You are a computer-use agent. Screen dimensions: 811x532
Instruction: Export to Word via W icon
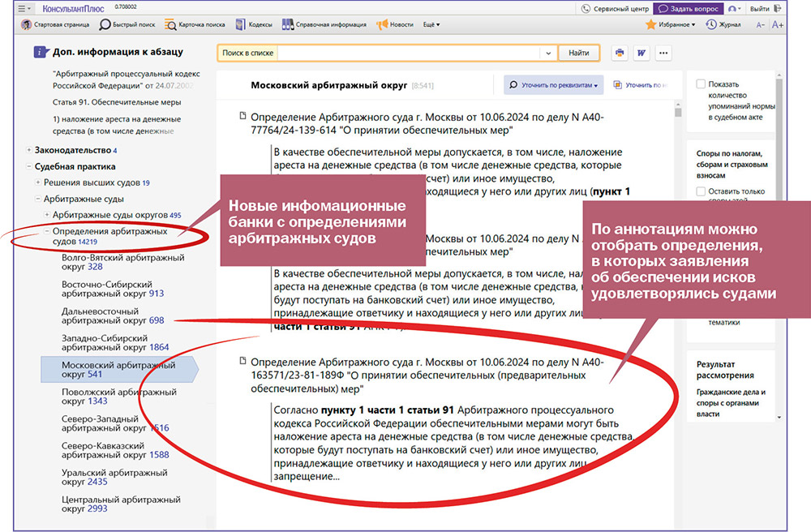click(642, 53)
